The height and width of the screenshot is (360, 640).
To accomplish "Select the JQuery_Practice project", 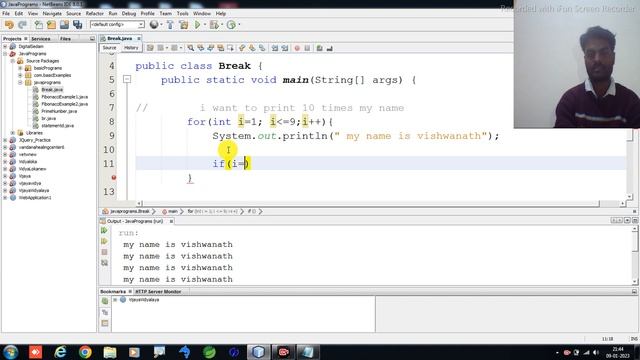I will 34,140.
